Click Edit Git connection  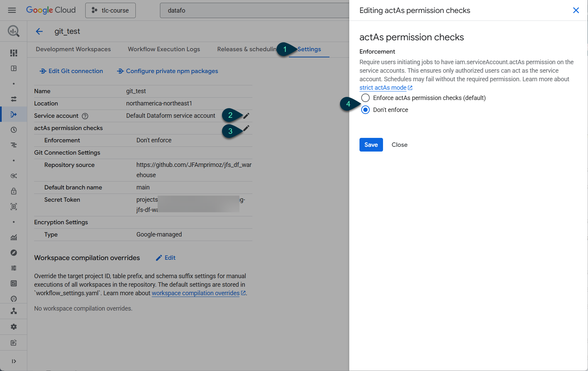[x=71, y=71]
